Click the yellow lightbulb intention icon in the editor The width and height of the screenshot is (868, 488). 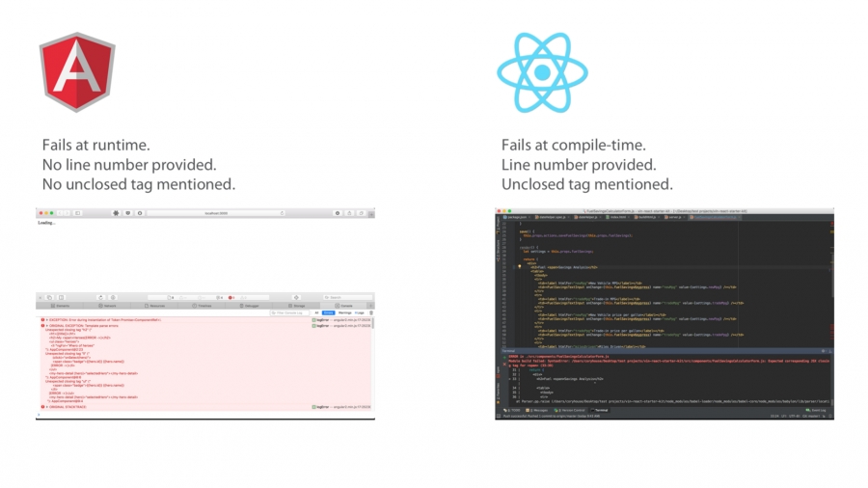pyautogui.click(x=519, y=267)
